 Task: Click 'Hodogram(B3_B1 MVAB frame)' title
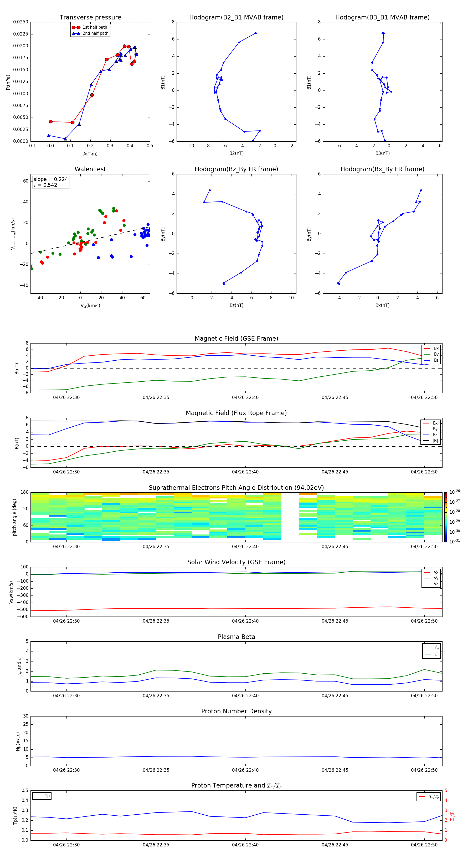coord(382,18)
